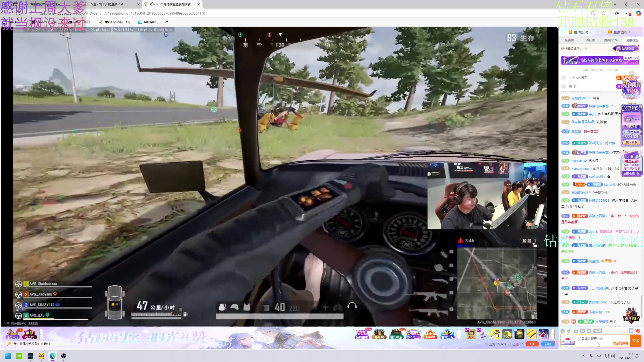Image resolution: width=644 pixels, height=362 pixels.
Task: Send the gold bar gift
Action: click(x=531, y=334)
